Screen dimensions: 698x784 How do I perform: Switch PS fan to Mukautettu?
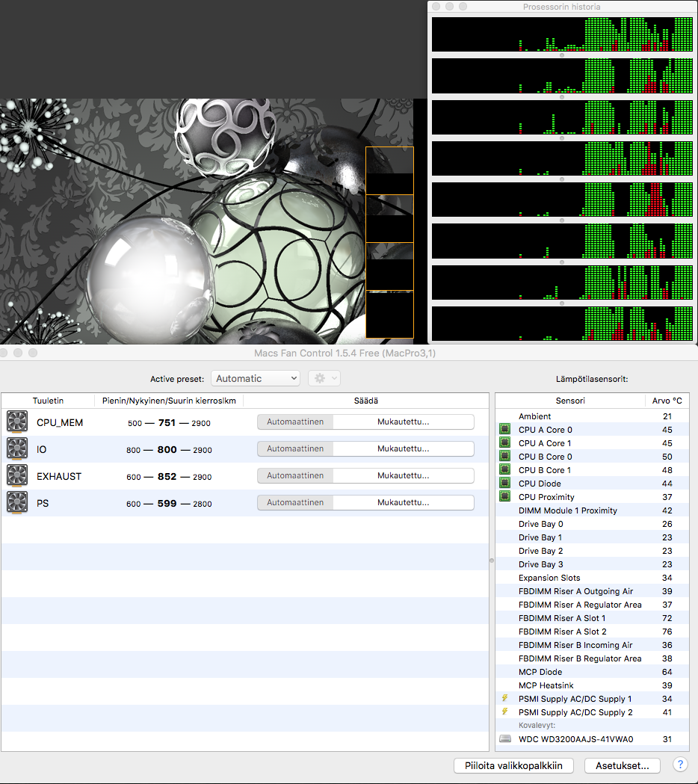pyautogui.click(x=403, y=503)
